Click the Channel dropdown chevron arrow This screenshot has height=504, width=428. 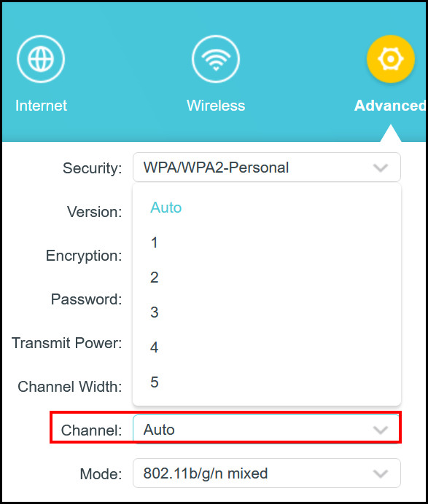pos(381,430)
